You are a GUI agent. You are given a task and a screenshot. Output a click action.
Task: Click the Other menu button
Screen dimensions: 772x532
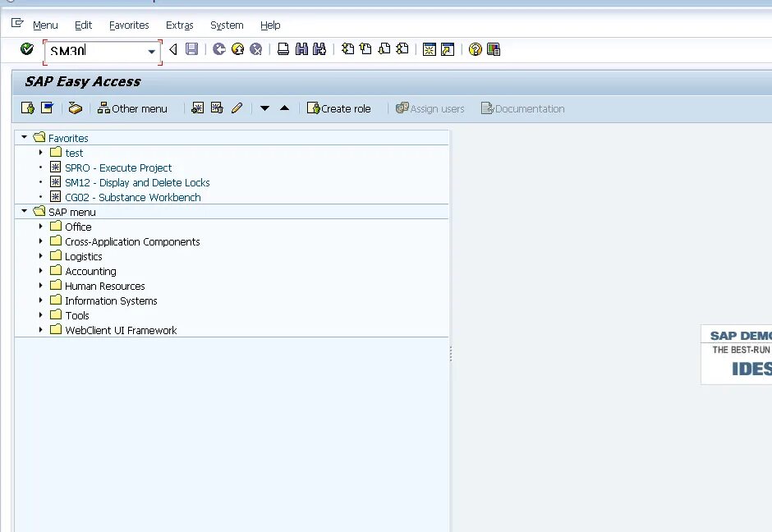(x=132, y=108)
